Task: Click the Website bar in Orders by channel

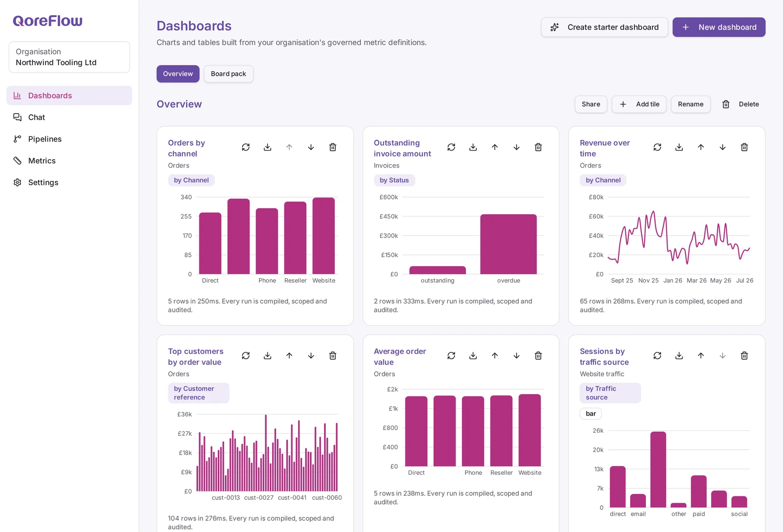Action: (x=323, y=236)
